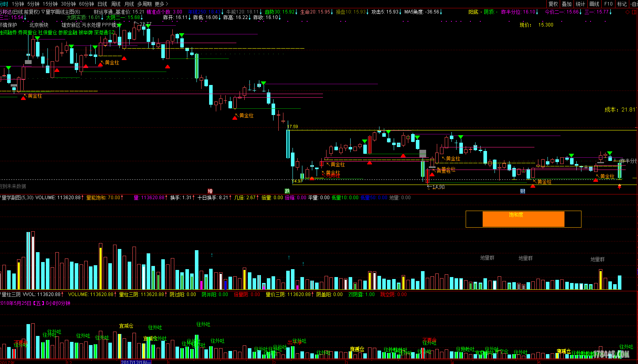Click the green 跌 marker on the chart baseline
The height and width of the screenshot is (364, 638).
pos(287,191)
